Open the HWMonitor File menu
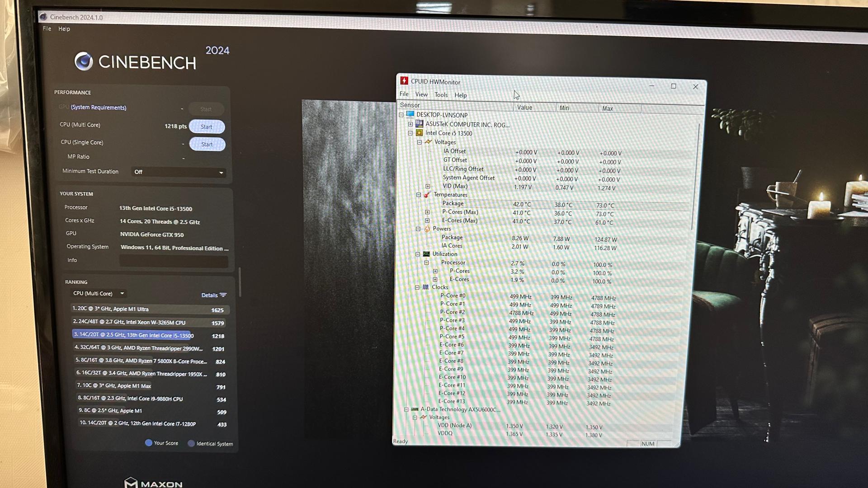 click(x=404, y=94)
